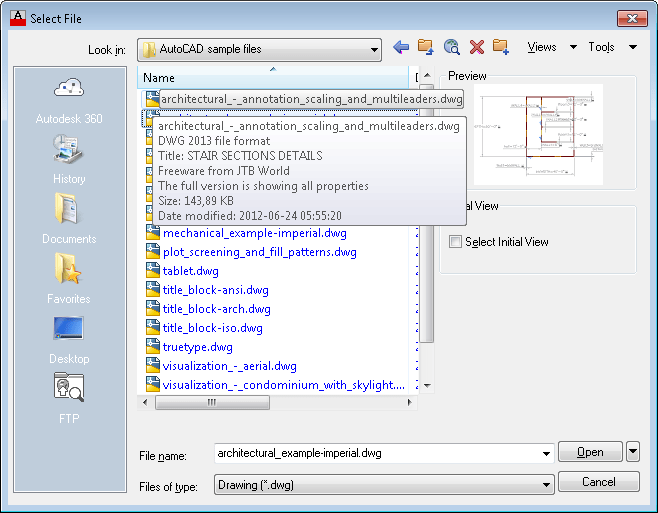Image resolution: width=658 pixels, height=513 pixels.
Task: Click the Open button
Action: pyautogui.click(x=590, y=452)
